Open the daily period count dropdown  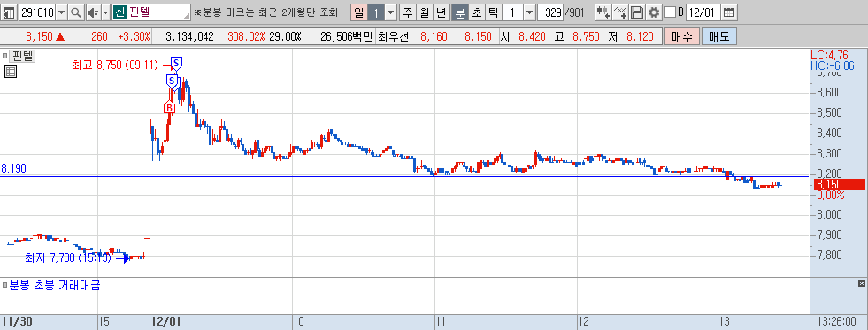(x=391, y=12)
